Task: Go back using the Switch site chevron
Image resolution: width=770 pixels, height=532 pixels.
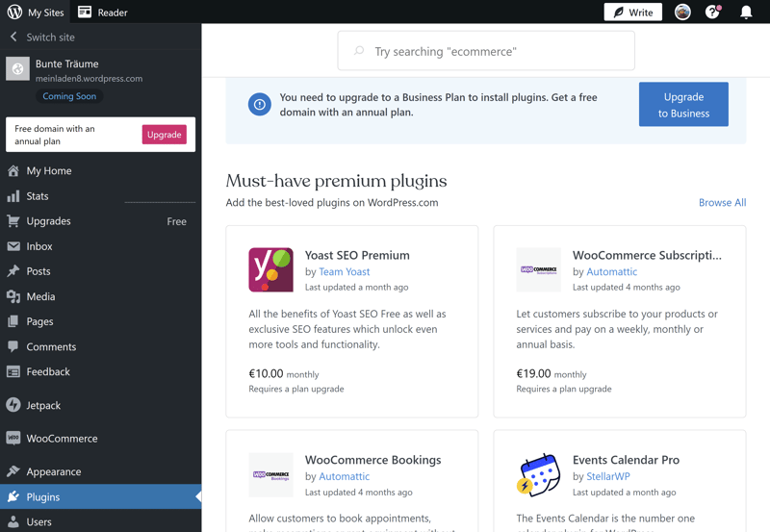Action: (13, 37)
